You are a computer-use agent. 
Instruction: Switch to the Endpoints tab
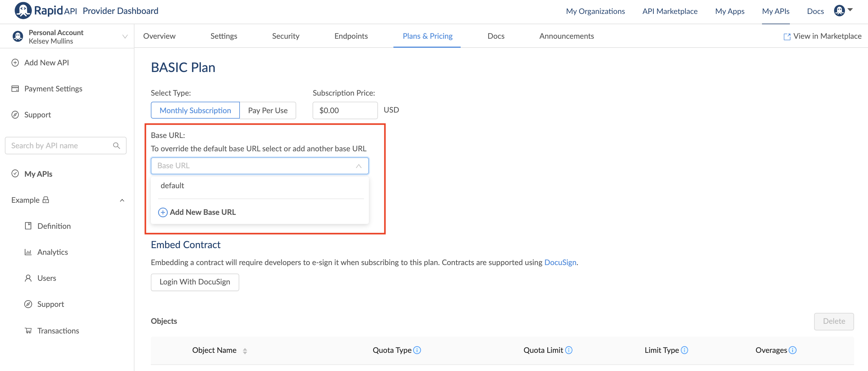[x=351, y=36]
